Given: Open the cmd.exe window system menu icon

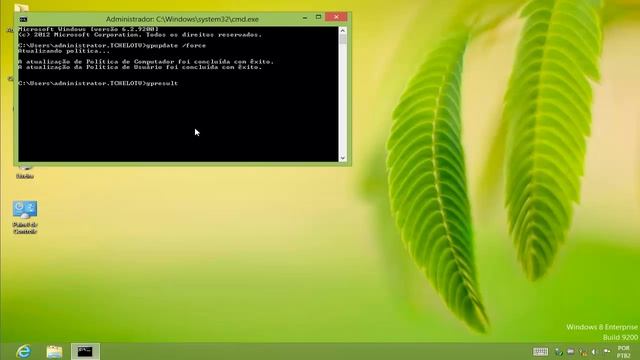Looking at the screenshot, I should (x=23, y=19).
